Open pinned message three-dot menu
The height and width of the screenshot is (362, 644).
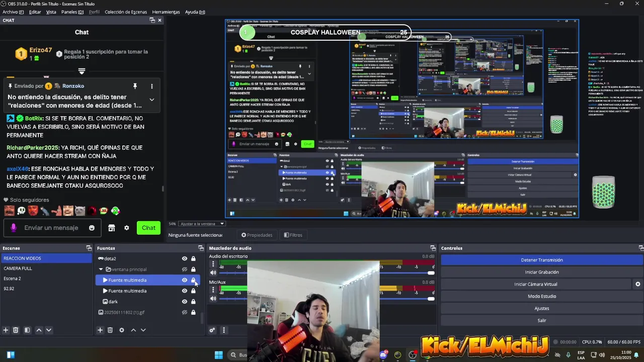[151, 86]
